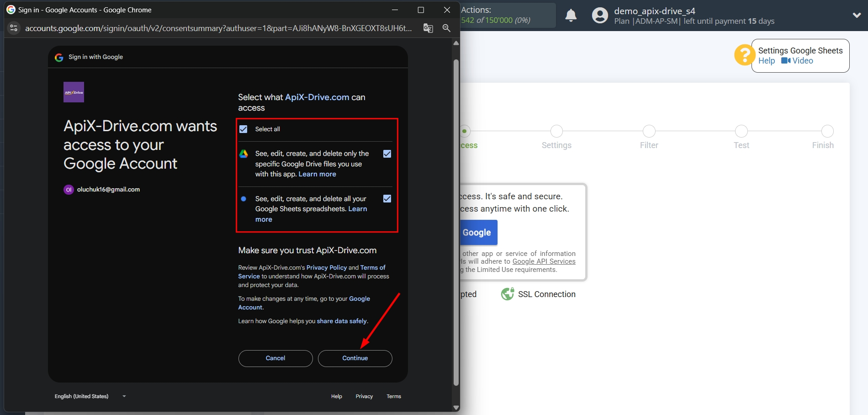Open the Privacy Policy link
Screen dimensions: 868x415
click(x=326, y=267)
